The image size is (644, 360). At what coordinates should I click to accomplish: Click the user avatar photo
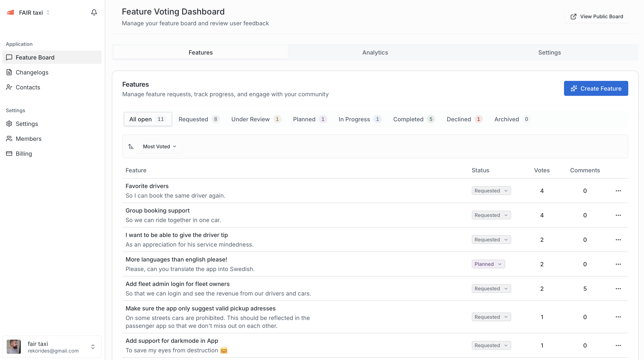click(14, 347)
